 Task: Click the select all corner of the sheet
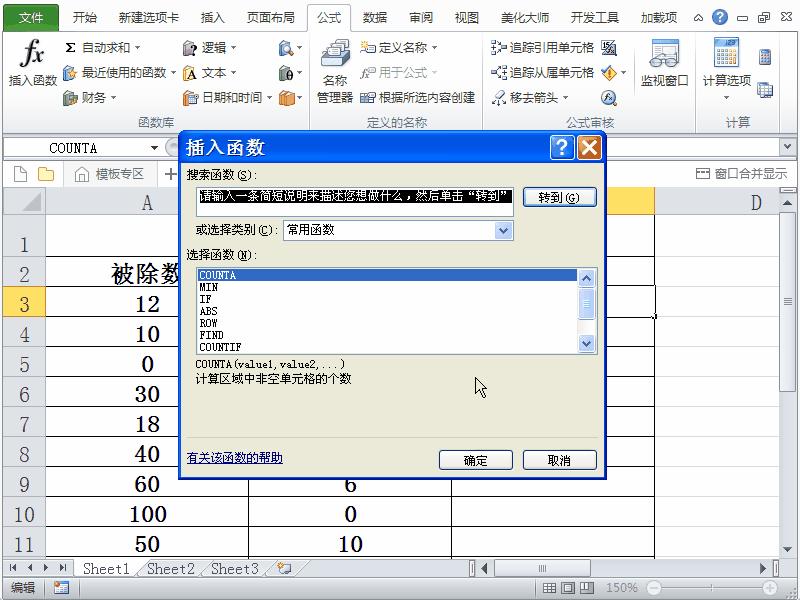(x=24, y=202)
